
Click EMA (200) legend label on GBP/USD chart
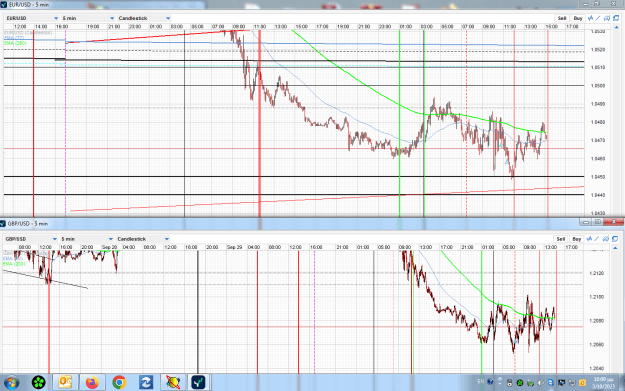point(14,264)
